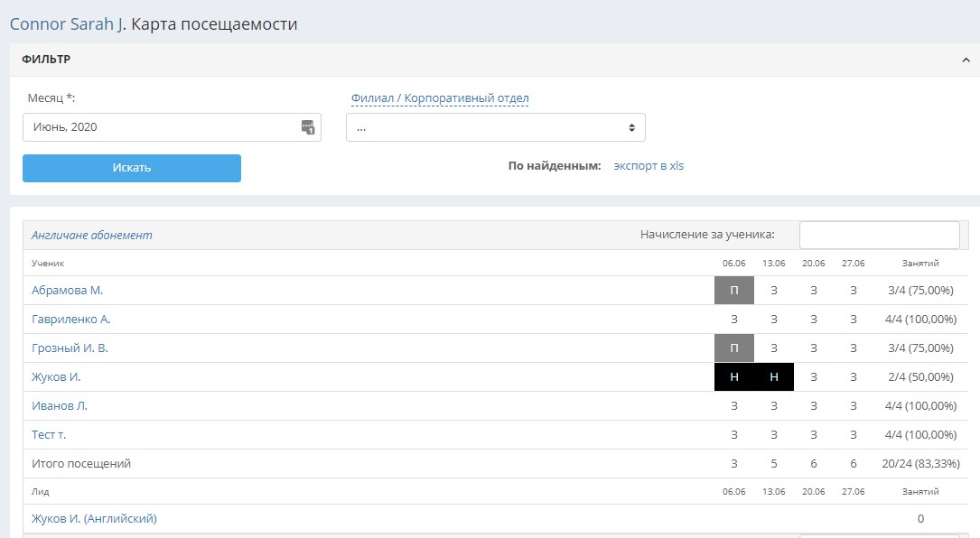Click the Филиал / Корпоративный отдел label link
Screen dimensions: 980x538
pos(440,98)
